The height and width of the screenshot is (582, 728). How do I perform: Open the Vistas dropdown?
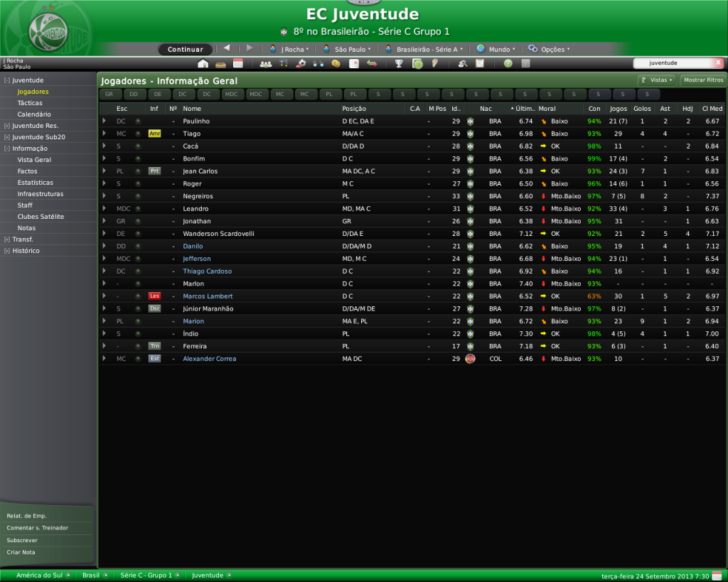[656, 80]
